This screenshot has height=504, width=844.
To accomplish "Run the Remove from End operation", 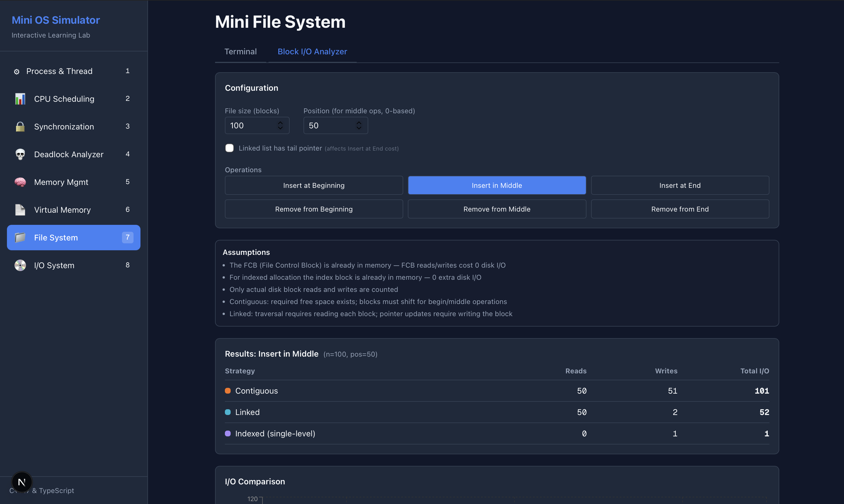I will click(680, 209).
